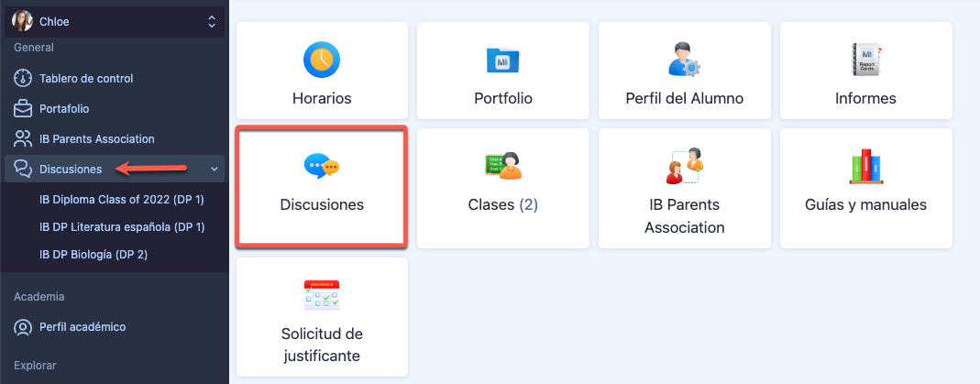Image resolution: width=980 pixels, height=384 pixels.
Task: Open IB DP Biología discussion
Action: [x=94, y=254]
